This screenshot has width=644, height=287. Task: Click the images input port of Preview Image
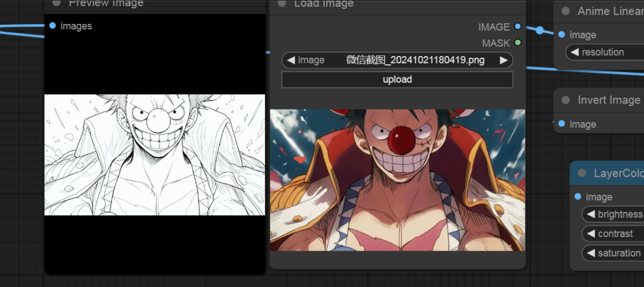pyautogui.click(x=52, y=26)
